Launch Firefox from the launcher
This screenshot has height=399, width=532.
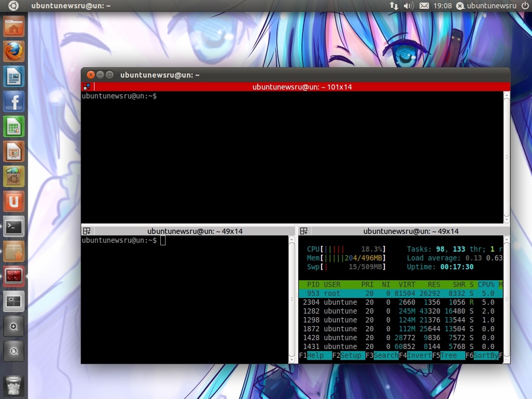point(14,51)
